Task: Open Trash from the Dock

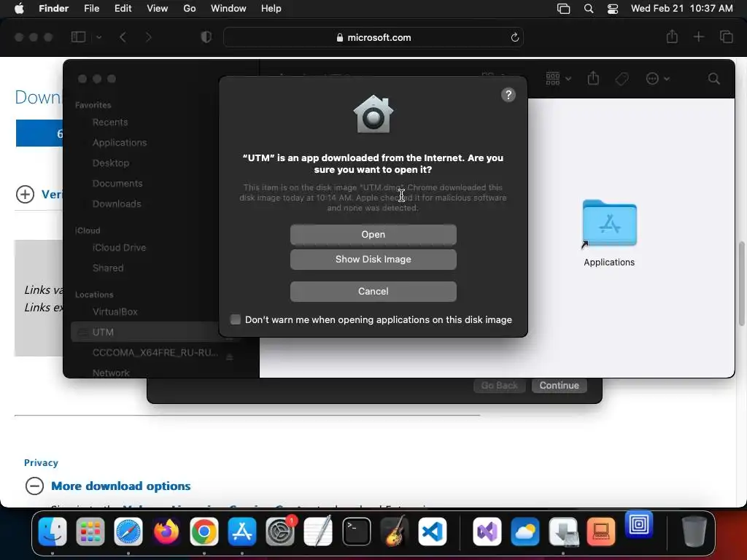Action: pos(694,532)
